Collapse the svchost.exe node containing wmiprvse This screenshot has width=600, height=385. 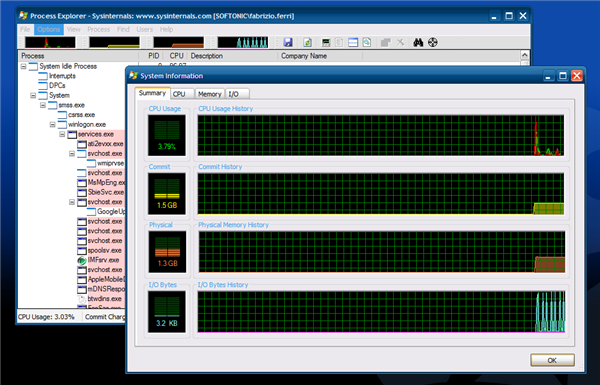pos(72,153)
